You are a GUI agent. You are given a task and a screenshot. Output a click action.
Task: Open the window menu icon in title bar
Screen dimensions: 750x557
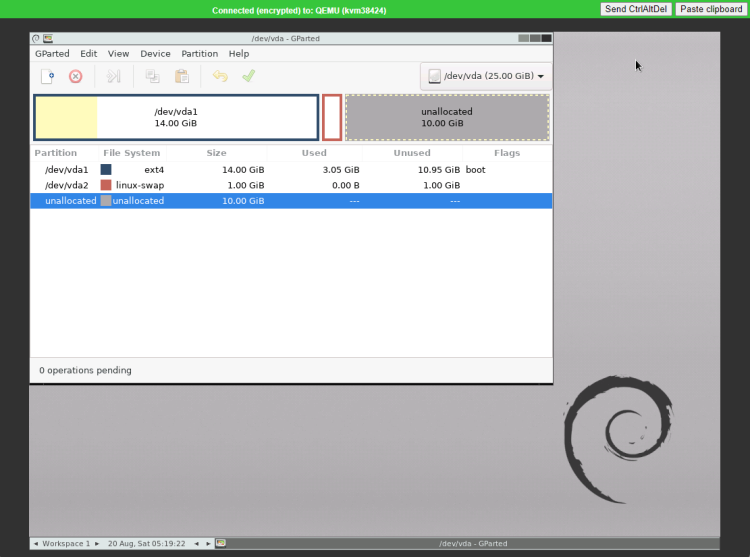click(36, 38)
